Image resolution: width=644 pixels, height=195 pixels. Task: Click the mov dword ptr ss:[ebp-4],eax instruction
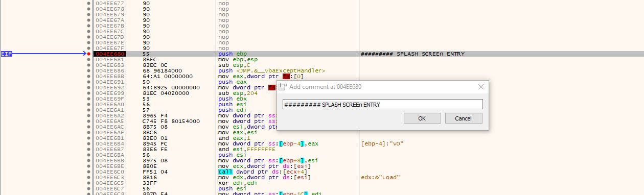coord(268,143)
